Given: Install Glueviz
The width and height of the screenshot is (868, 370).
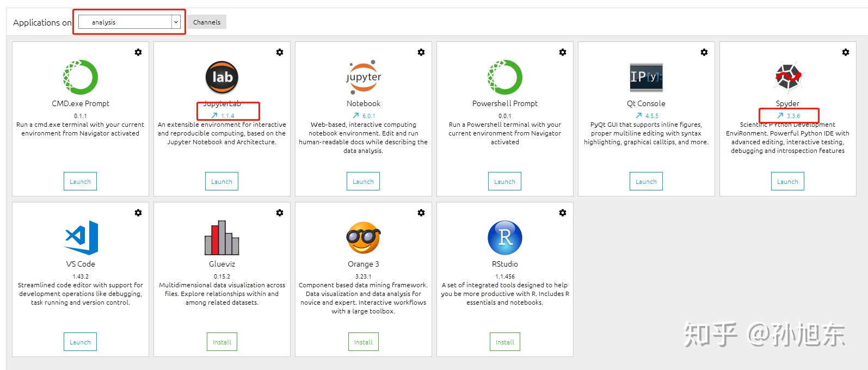Looking at the screenshot, I should pos(222,342).
